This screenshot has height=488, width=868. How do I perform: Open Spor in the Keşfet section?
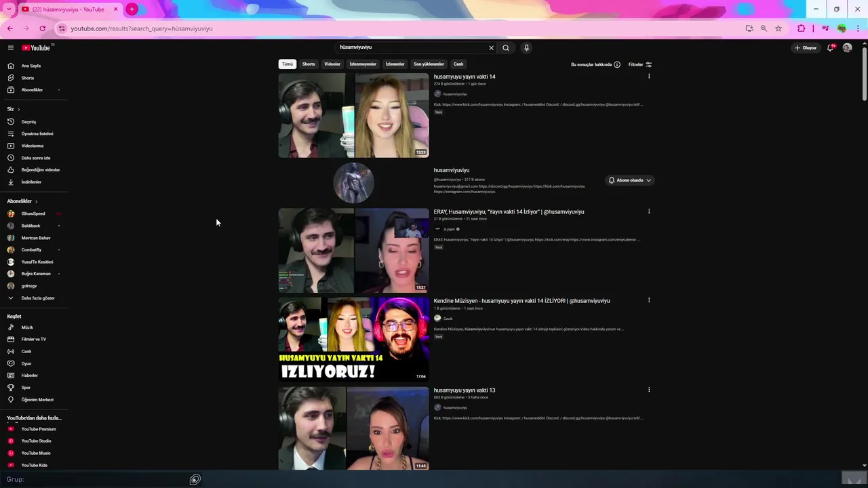[34, 387]
